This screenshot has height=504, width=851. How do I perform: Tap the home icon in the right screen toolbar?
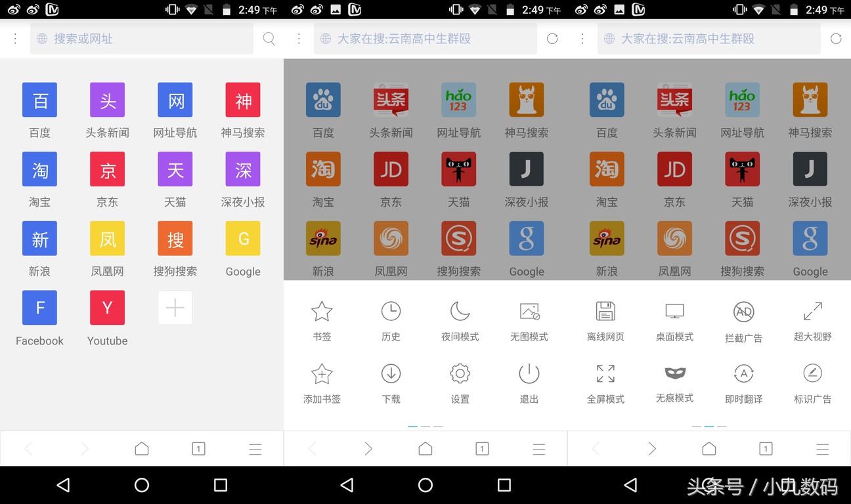point(709,448)
